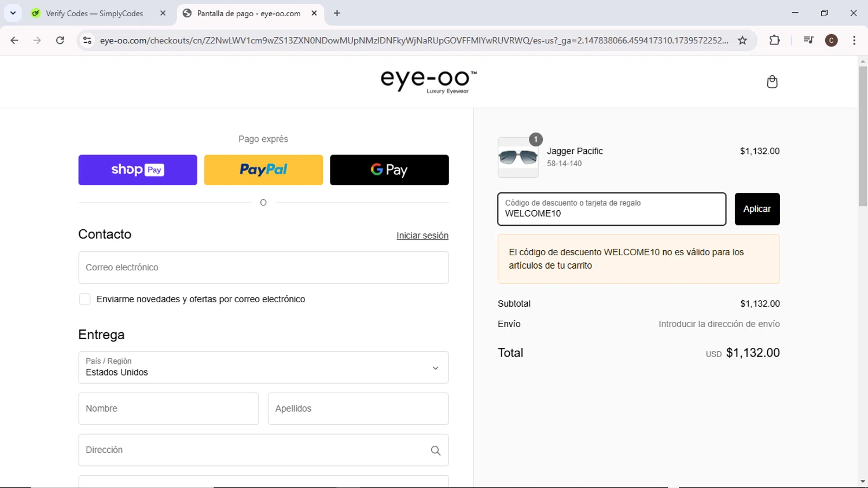Reload the checkout page
Image resolution: width=868 pixels, height=488 pixels.
pos(60,41)
